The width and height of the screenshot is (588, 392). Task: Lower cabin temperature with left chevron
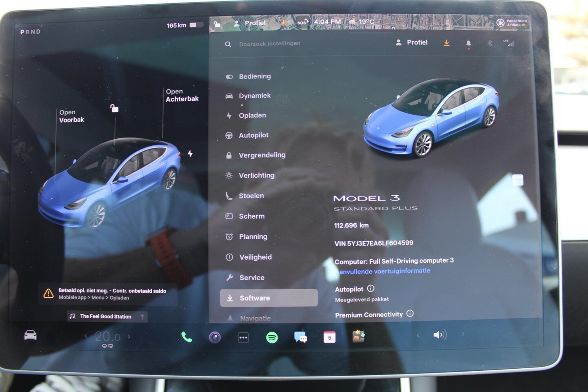[x=86, y=336]
